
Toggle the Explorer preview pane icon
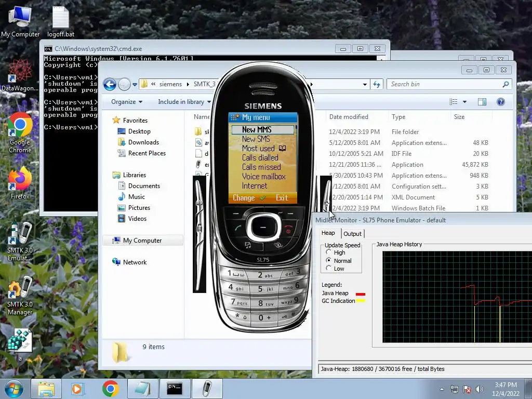coord(482,102)
